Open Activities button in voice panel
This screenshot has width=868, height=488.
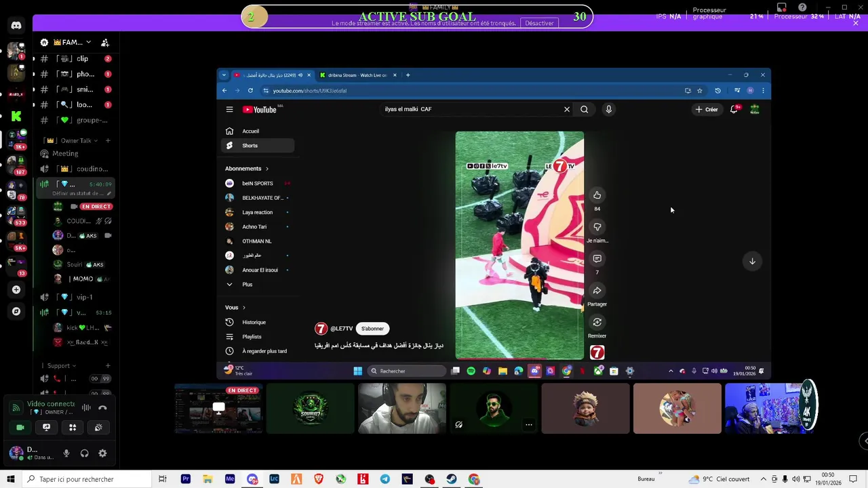73,427
